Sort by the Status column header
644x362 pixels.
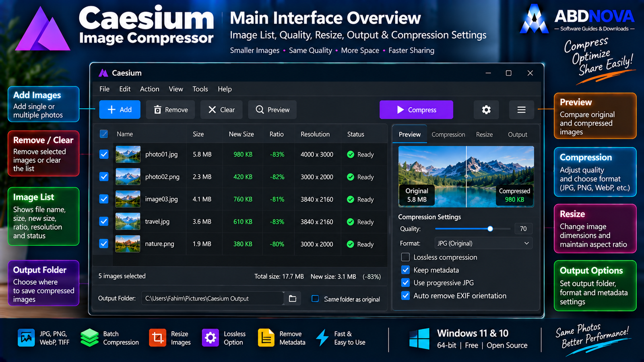coord(356,134)
